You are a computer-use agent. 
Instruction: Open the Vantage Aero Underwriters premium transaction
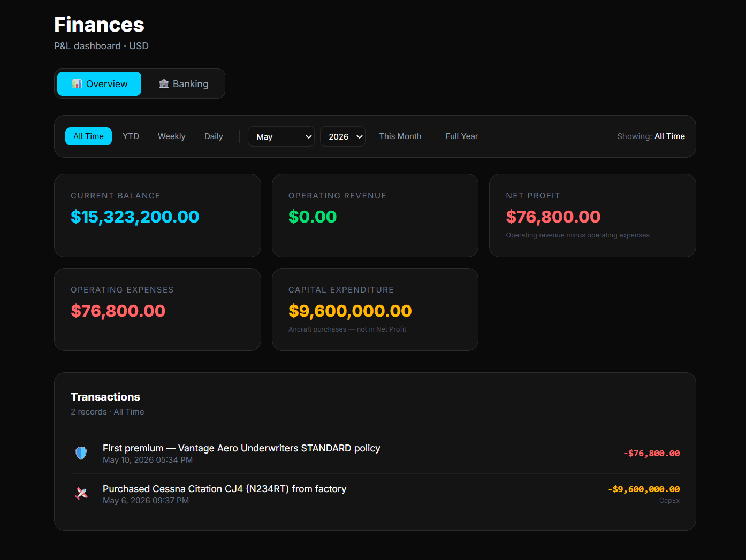(x=375, y=454)
